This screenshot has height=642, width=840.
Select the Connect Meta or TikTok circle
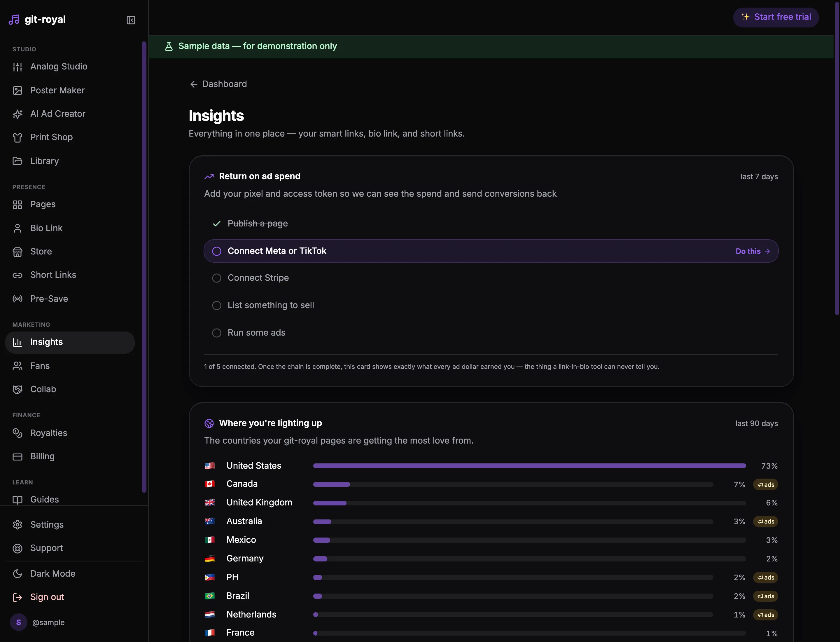217,251
